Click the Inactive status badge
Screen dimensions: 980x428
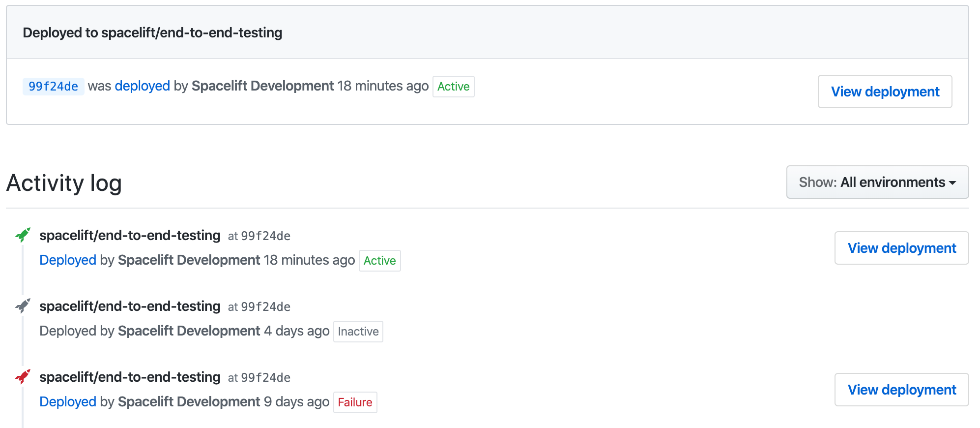tap(358, 332)
